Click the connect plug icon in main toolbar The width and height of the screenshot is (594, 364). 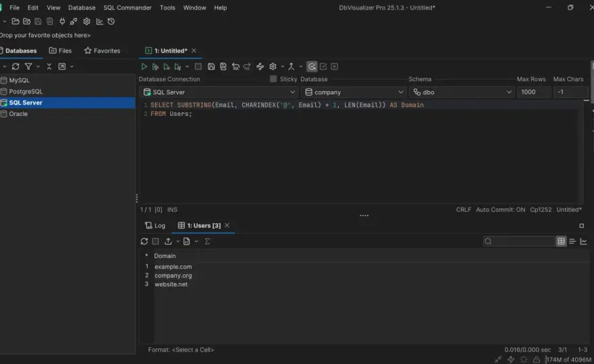tap(62, 22)
